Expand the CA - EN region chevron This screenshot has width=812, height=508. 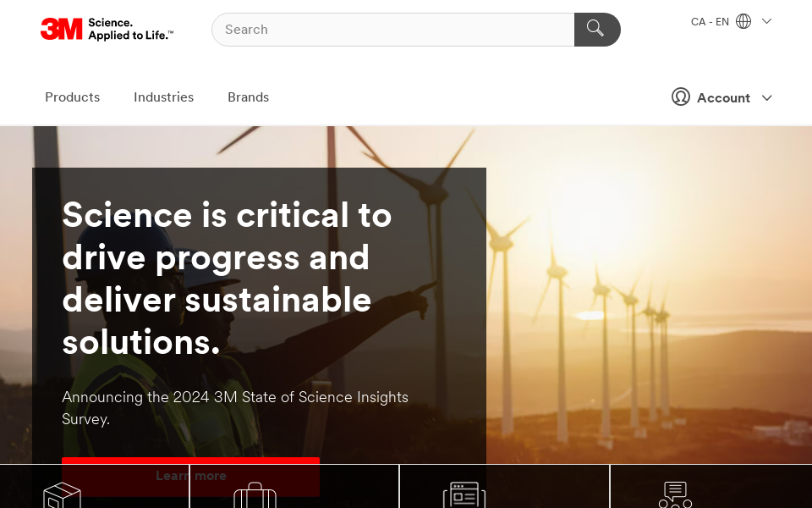[x=766, y=21]
